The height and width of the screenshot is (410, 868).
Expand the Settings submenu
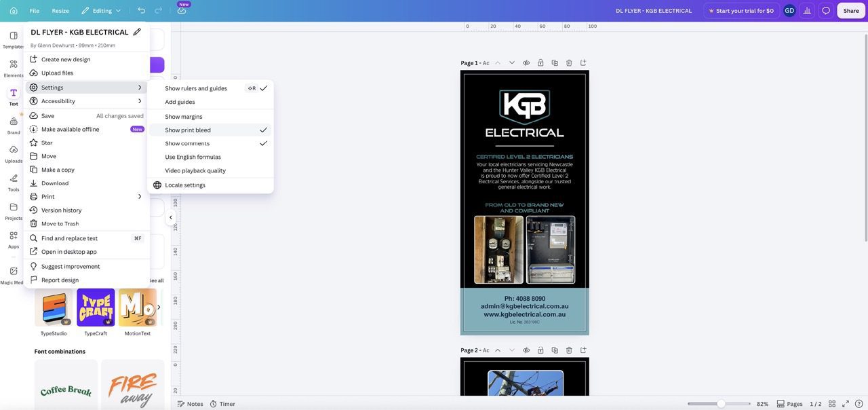point(86,88)
